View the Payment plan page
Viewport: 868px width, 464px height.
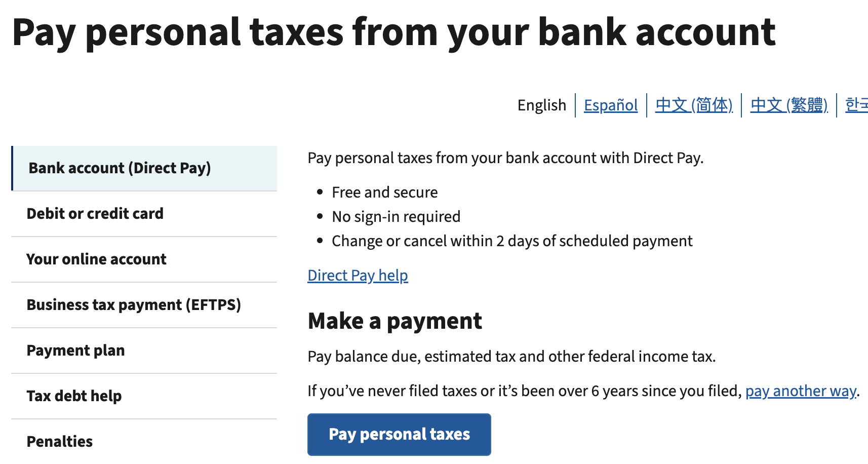[76, 350]
